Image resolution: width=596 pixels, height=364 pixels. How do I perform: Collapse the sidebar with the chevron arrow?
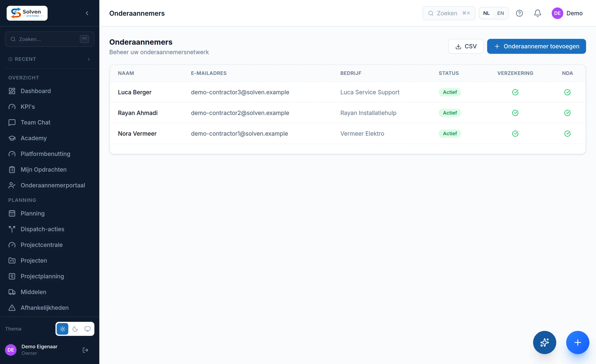tap(87, 13)
